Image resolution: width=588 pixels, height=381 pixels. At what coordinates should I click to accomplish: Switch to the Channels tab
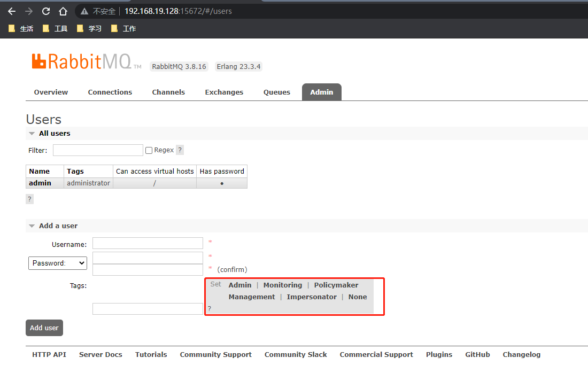[168, 92]
